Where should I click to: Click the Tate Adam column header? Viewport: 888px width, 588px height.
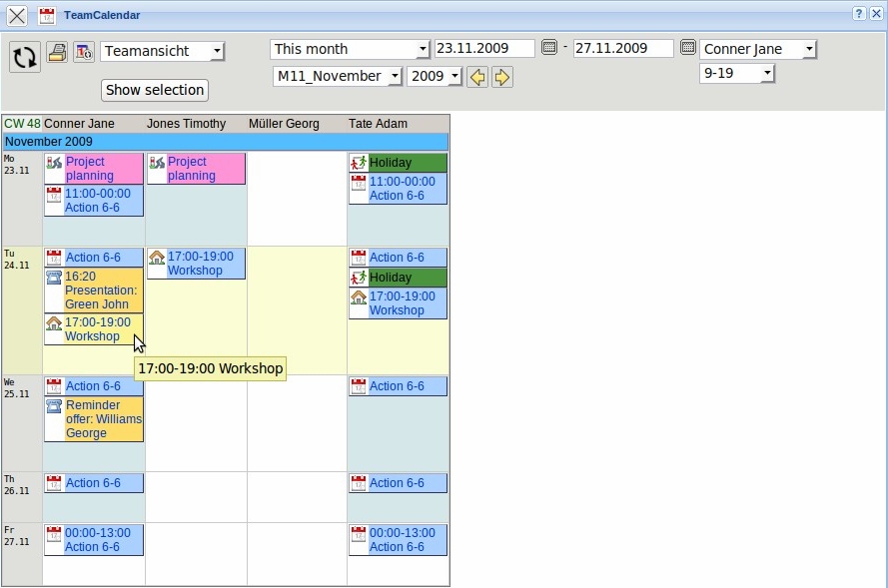click(x=378, y=124)
